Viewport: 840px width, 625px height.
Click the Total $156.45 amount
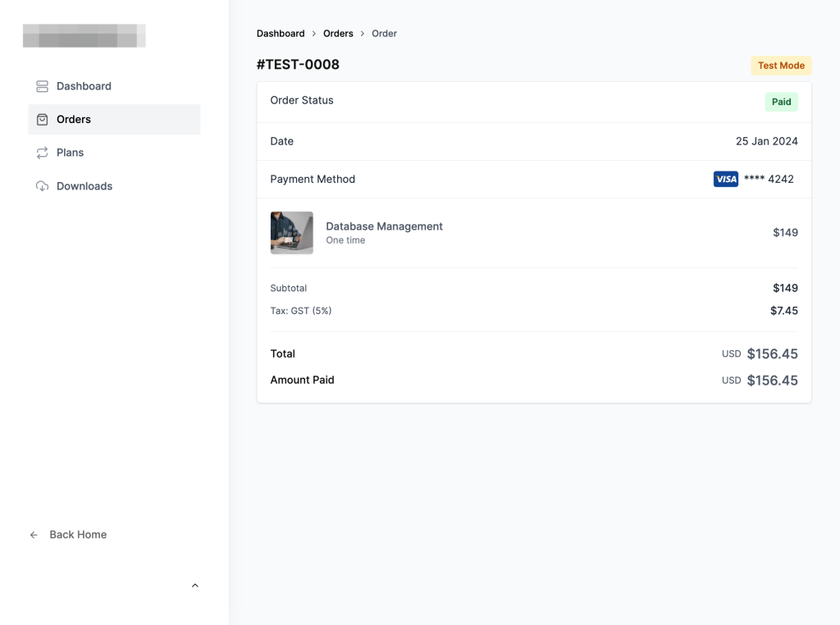pyautogui.click(x=772, y=354)
